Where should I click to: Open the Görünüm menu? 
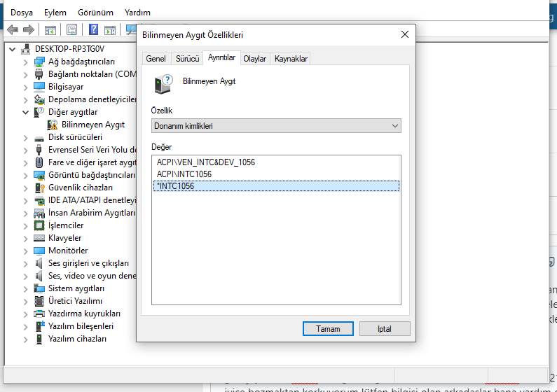pos(95,13)
